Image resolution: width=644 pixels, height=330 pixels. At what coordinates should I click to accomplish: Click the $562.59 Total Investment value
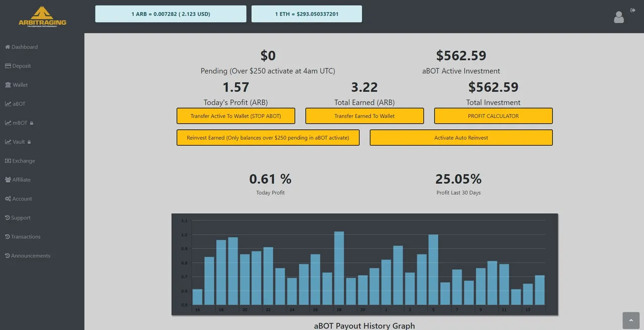[494, 87]
